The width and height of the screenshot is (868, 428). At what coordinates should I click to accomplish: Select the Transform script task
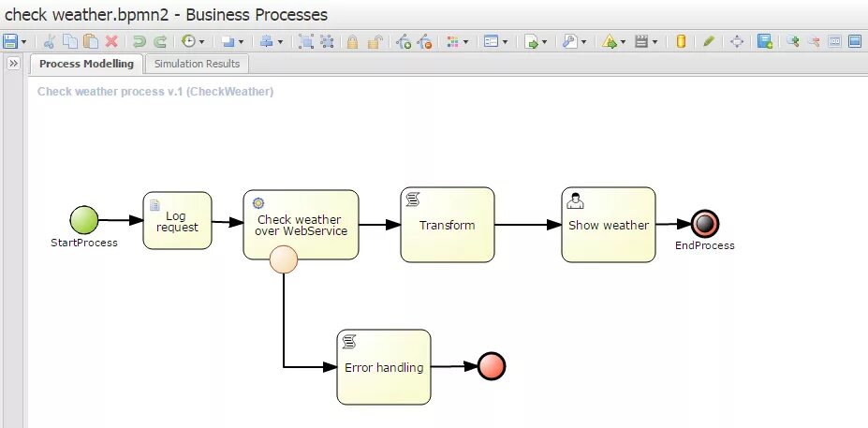click(x=448, y=225)
